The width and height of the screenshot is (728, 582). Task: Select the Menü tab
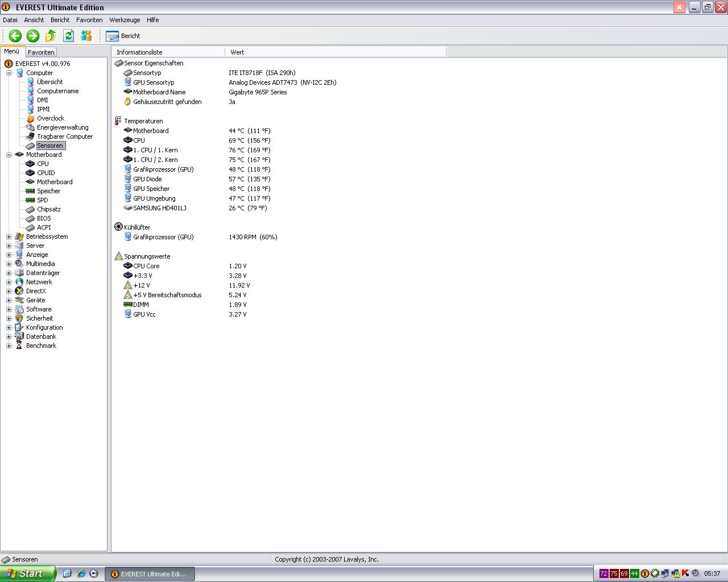(12, 51)
